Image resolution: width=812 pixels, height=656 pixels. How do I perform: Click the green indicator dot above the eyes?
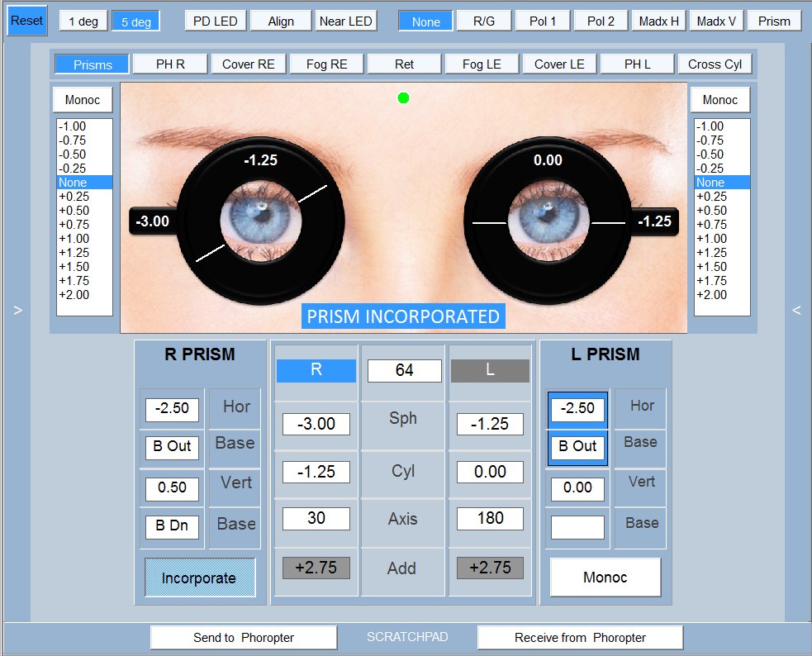click(x=403, y=98)
